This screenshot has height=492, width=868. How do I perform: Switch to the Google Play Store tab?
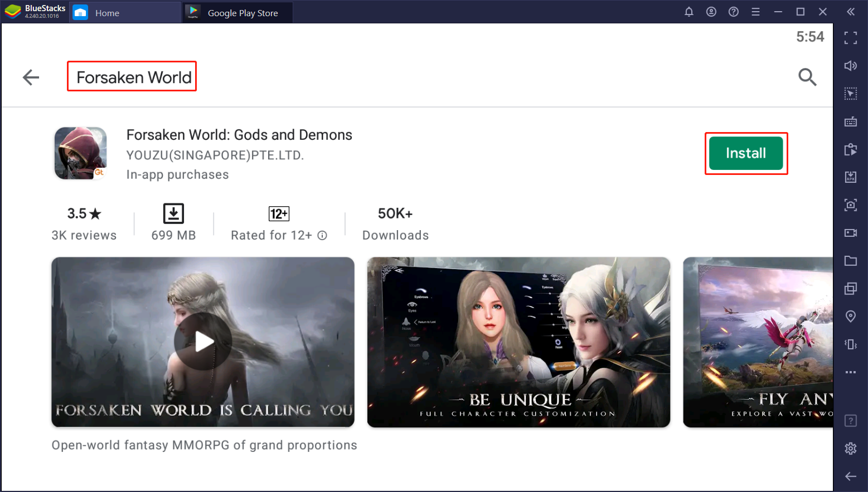(x=237, y=12)
